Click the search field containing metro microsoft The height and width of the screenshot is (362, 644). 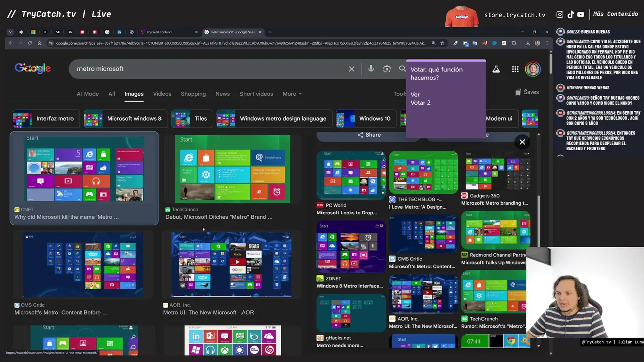tap(209, 69)
